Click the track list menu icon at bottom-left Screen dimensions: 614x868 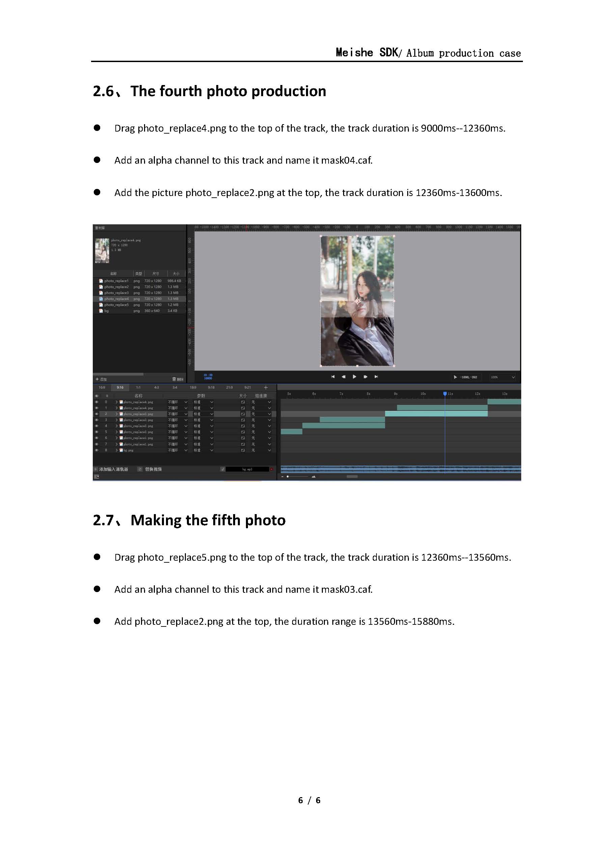[96, 477]
